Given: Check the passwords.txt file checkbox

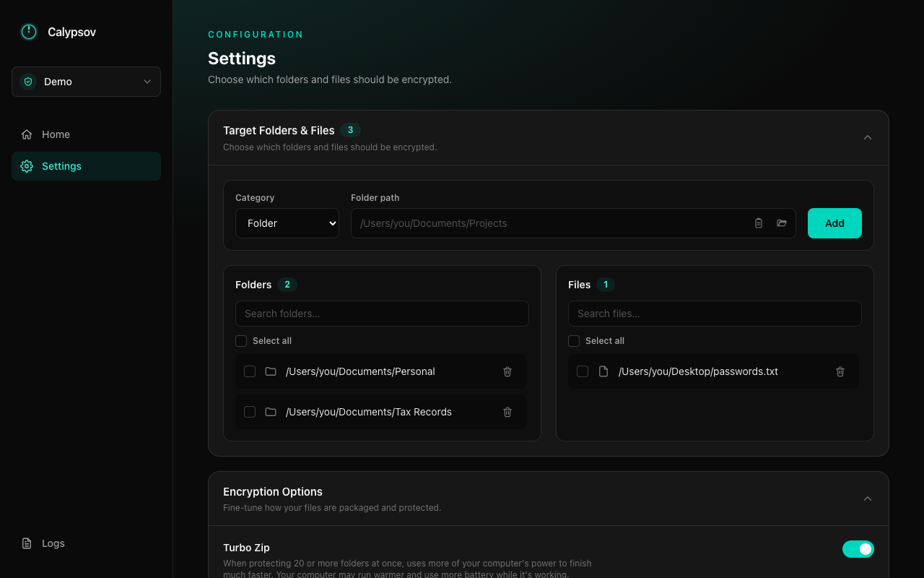Looking at the screenshot, I should tap(583, 371).
